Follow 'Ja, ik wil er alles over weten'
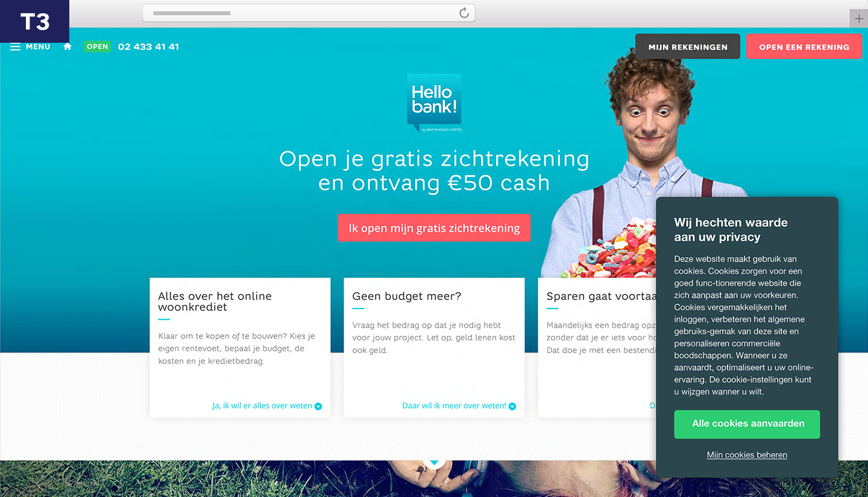Viewport: 868px width, 497px height. [x=262, y=405]
